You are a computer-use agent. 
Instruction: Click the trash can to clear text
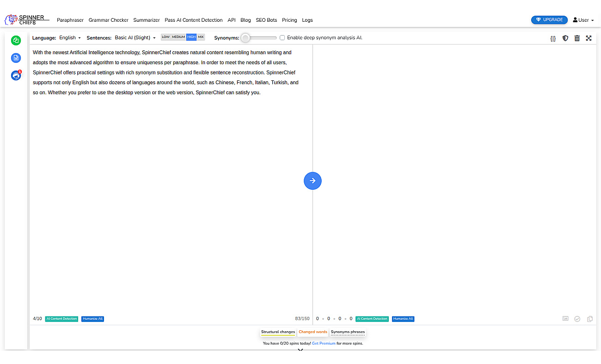tap(577, 38)
